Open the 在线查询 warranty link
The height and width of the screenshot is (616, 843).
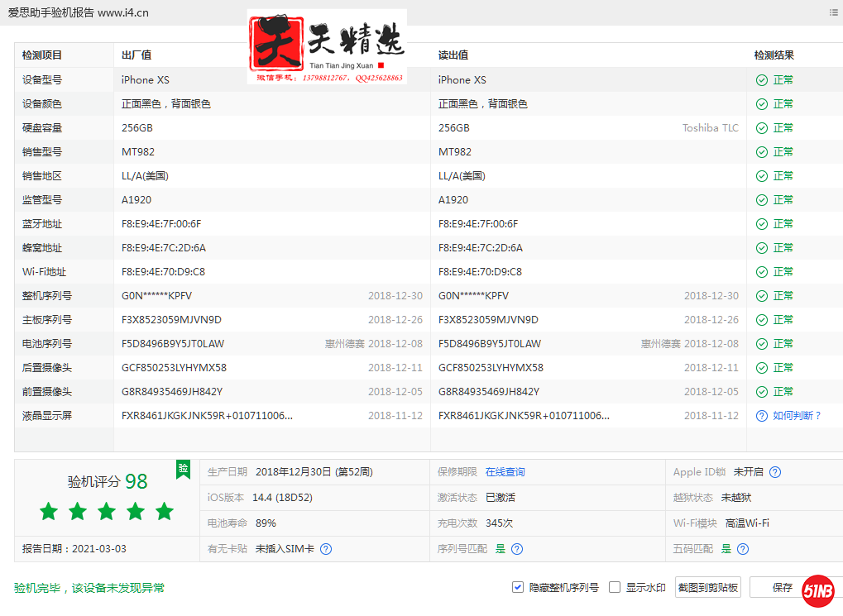(x=505, y=472)
